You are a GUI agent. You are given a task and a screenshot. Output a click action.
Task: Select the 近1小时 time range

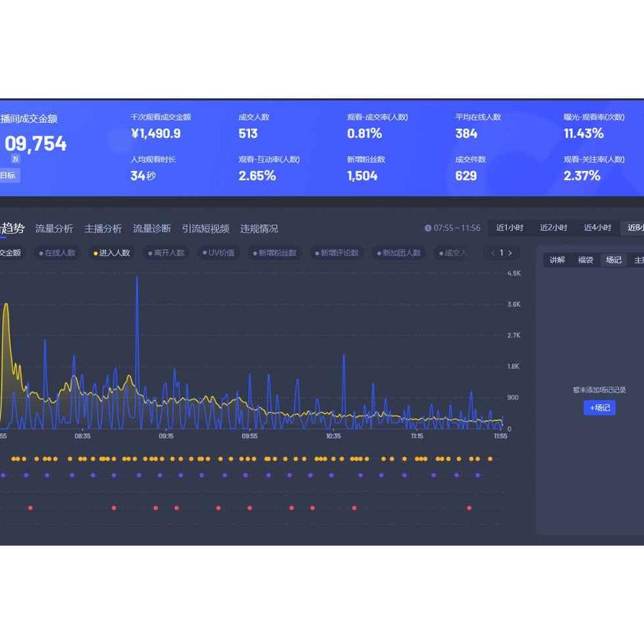tap(509, 228)
